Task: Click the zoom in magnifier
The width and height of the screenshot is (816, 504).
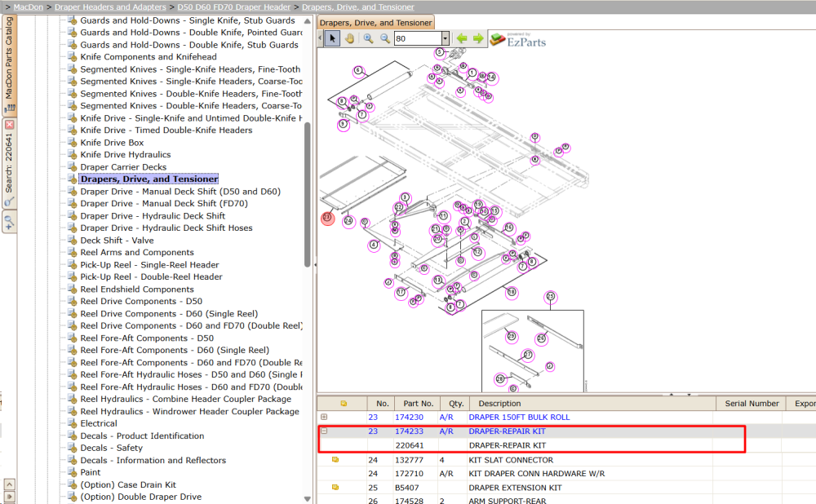Action: click(369, 38)
